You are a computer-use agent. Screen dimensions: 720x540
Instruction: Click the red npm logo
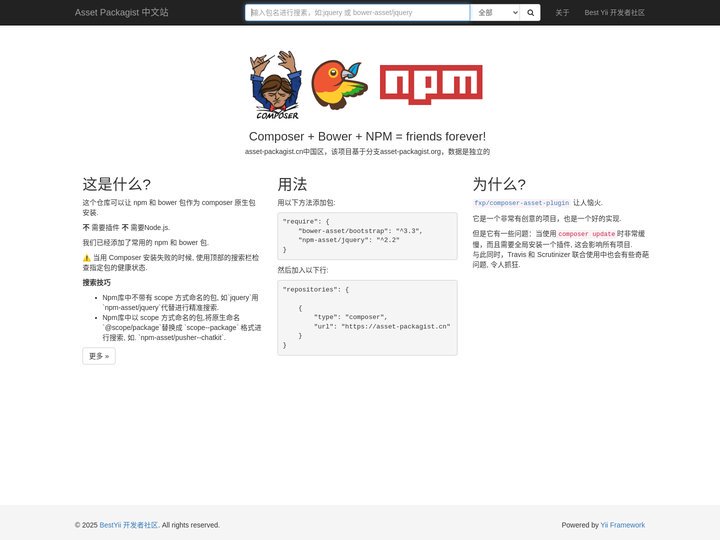tap(431, 84)
